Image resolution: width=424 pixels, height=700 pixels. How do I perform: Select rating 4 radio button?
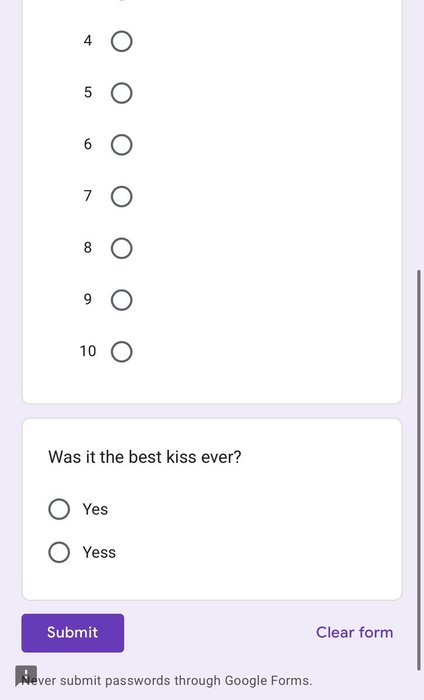(121, 42)
